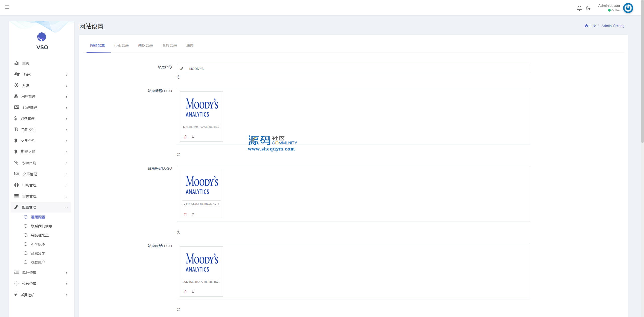The height and width of the screenshot is (317, 644).
Task: Click the 首页管理 list icon
Action: point(17,196)
